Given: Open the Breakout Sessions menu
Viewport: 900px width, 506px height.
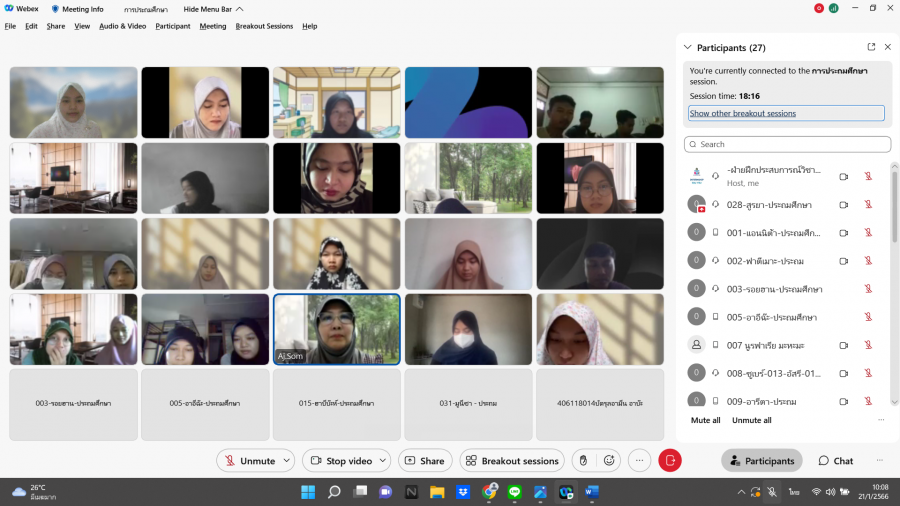Looking at the screenshot, I should [x=264, y=26].
